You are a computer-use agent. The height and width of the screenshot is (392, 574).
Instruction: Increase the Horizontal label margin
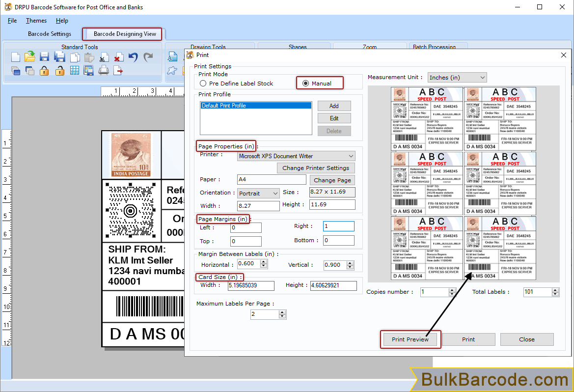pos(264,261)
